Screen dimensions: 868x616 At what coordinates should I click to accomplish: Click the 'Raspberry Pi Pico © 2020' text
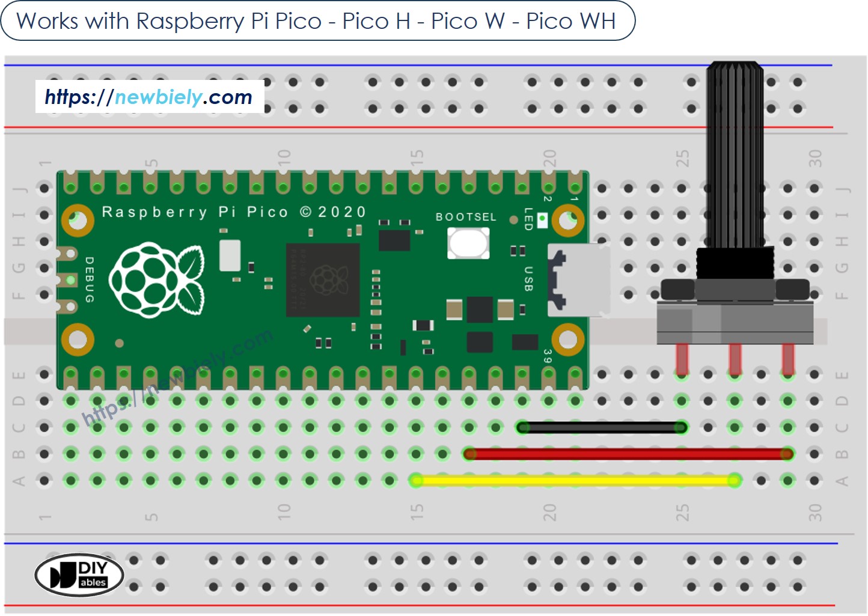click(x=234, y=212)
